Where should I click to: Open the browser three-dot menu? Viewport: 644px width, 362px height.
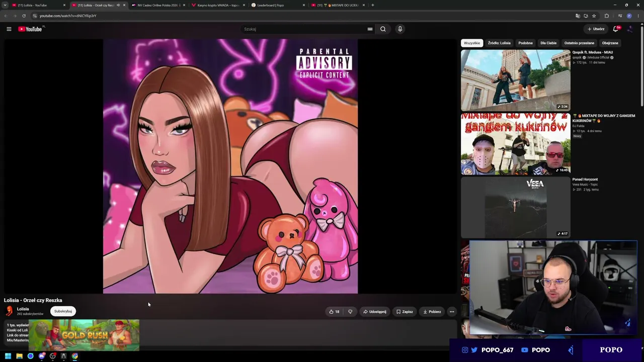(x=639, y=16)
